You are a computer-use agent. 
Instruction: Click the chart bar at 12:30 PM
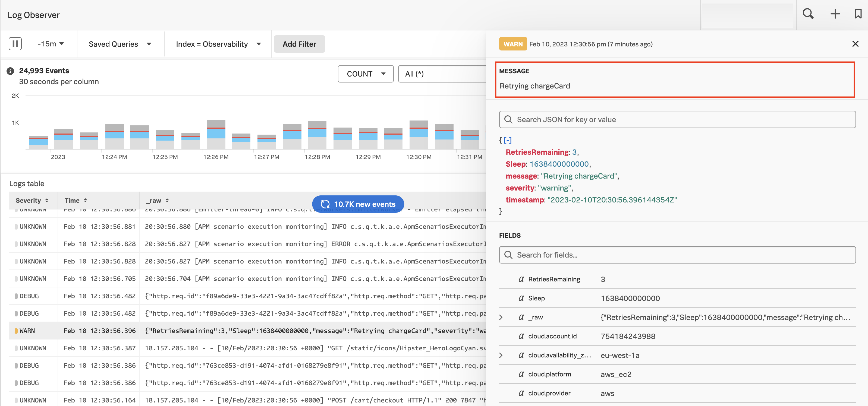pyautogui.click(x=419, y=135)
